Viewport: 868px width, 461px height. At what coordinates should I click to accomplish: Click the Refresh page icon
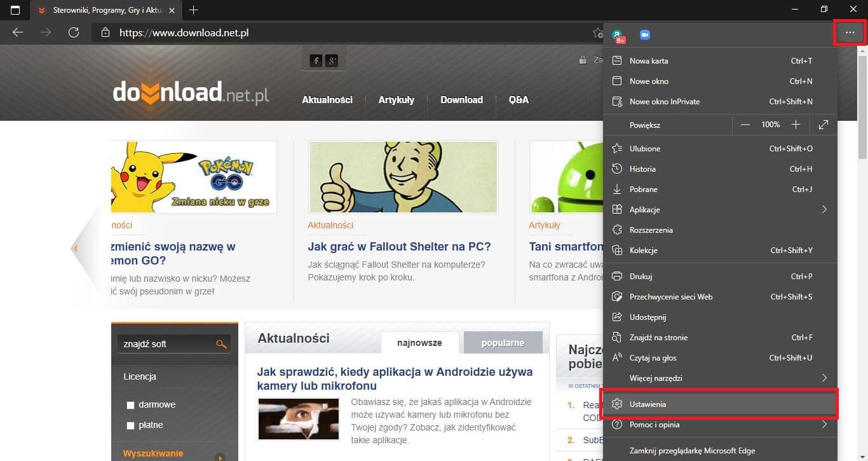pyautogui.click(x=74, y=32)
